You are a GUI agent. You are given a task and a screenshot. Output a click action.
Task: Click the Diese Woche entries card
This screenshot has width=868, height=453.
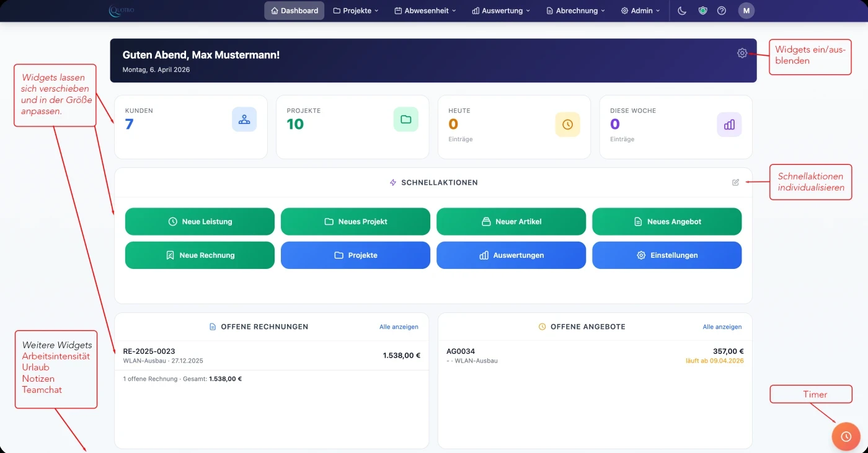point(676,127)
